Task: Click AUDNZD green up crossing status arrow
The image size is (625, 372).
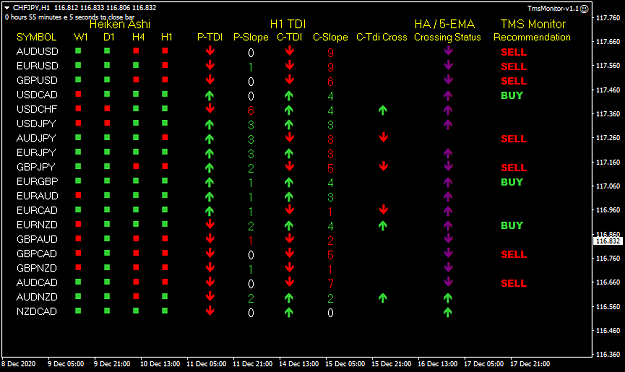Action: pos(448,298)
